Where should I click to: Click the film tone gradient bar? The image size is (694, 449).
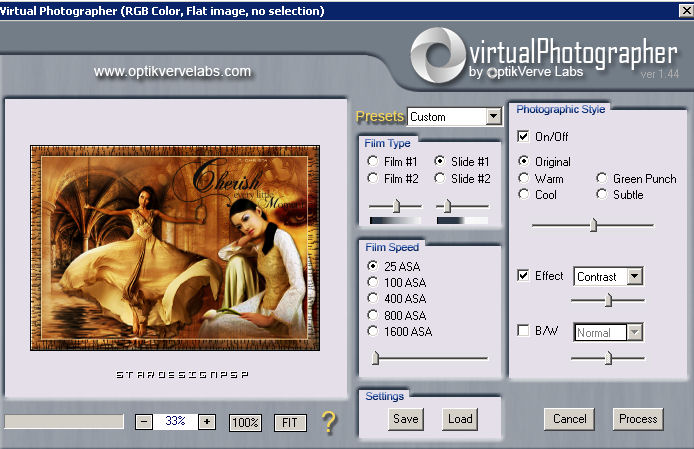pos(396,220)
